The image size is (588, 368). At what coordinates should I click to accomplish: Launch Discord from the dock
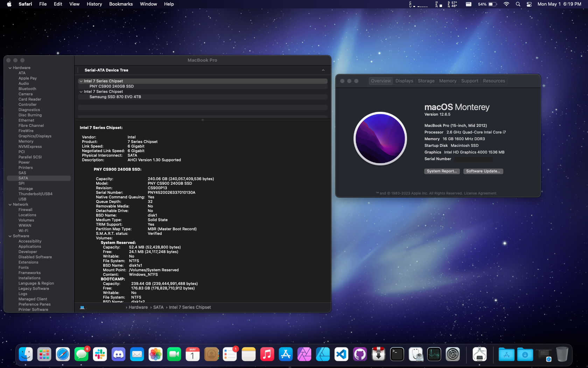(119, 354)
